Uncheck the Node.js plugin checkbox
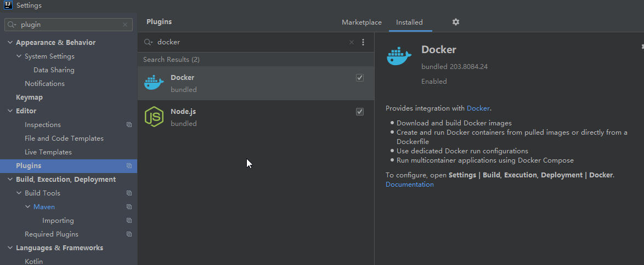644x265 pixels. point(360,112)
